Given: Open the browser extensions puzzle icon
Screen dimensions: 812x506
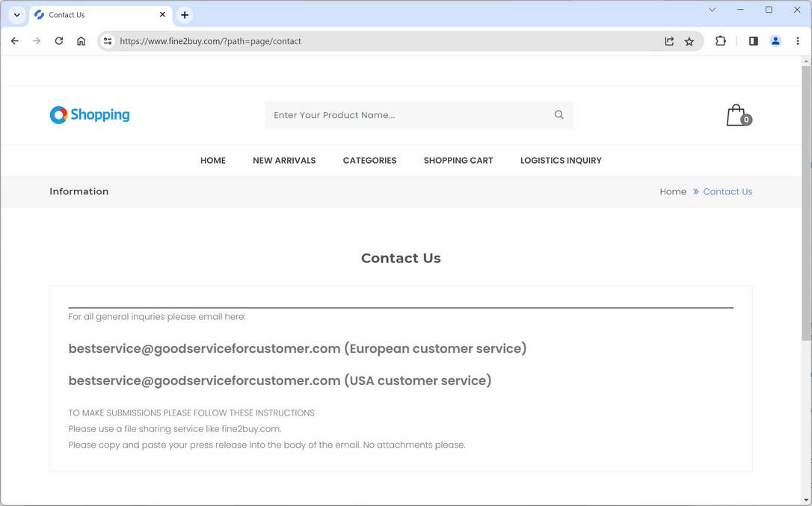Looking at the screenshot, I should tap(720, 41).
